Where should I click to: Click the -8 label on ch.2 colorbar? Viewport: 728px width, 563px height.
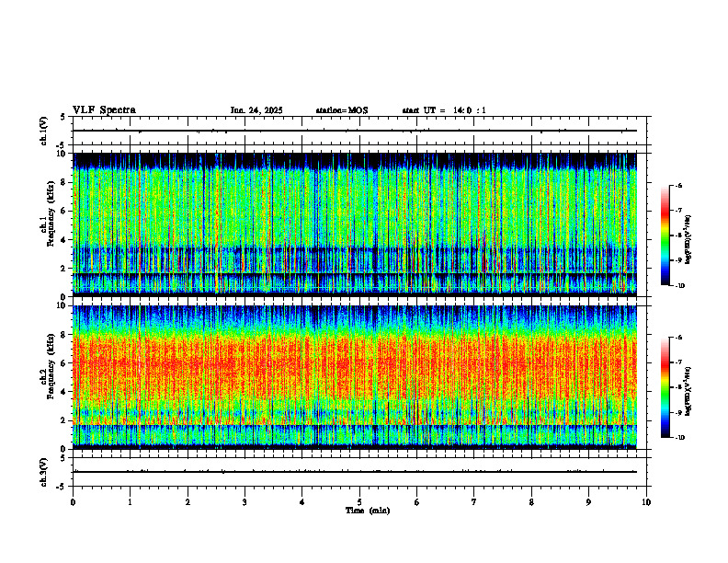[679, 387]
